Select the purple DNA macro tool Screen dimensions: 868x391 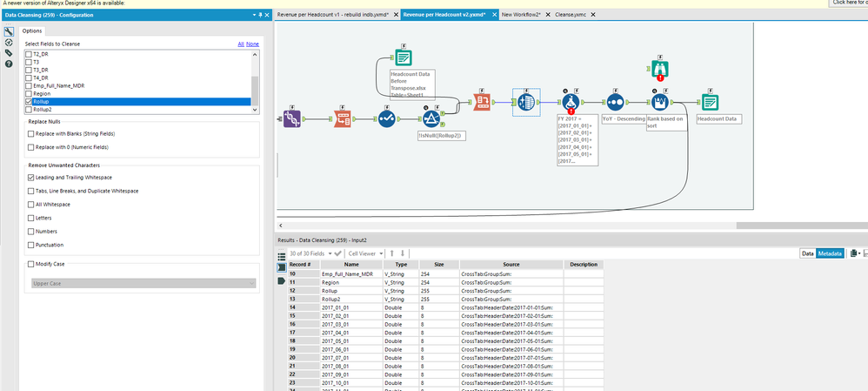(x=292, y=118)
